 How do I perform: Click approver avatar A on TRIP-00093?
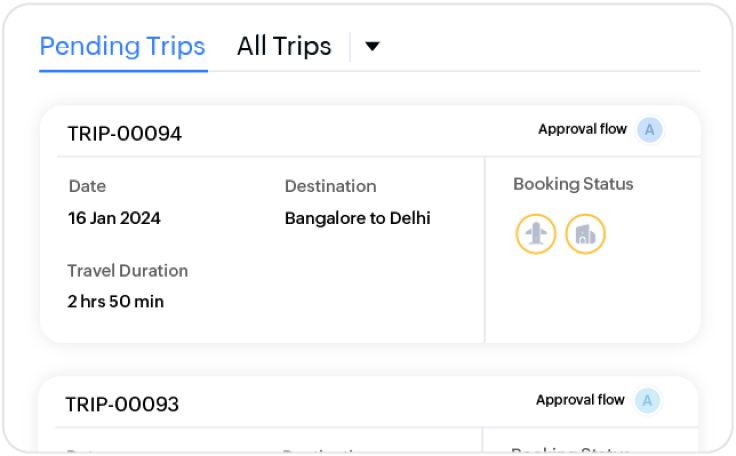(x=648, y=401)
